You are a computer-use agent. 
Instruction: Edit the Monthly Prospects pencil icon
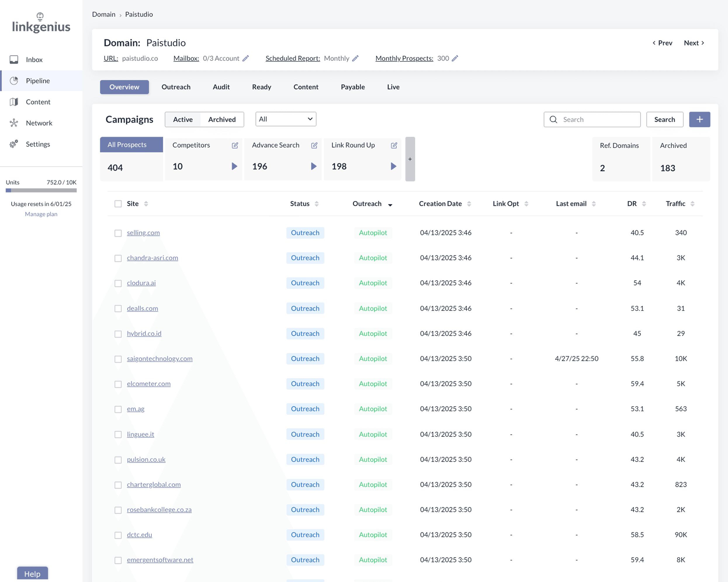[x=455, y=58]
